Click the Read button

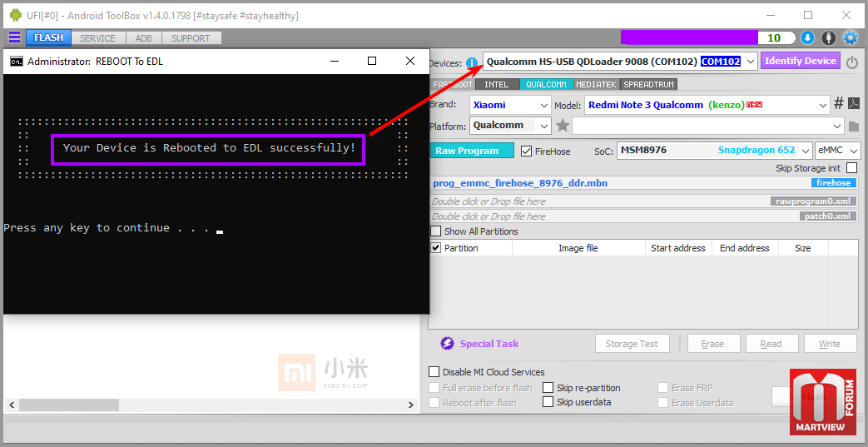(x=771, y=344)
